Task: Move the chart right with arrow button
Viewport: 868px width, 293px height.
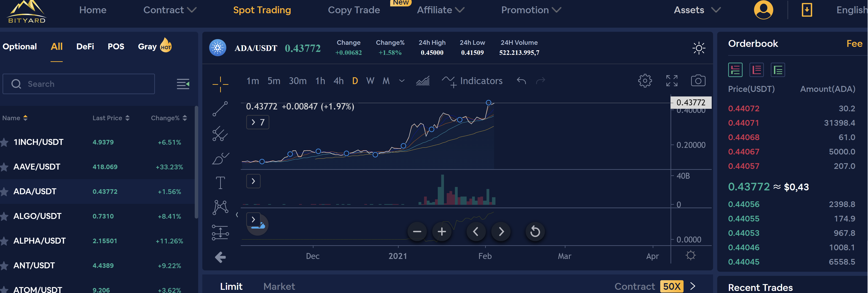Action: pos(501,232)
